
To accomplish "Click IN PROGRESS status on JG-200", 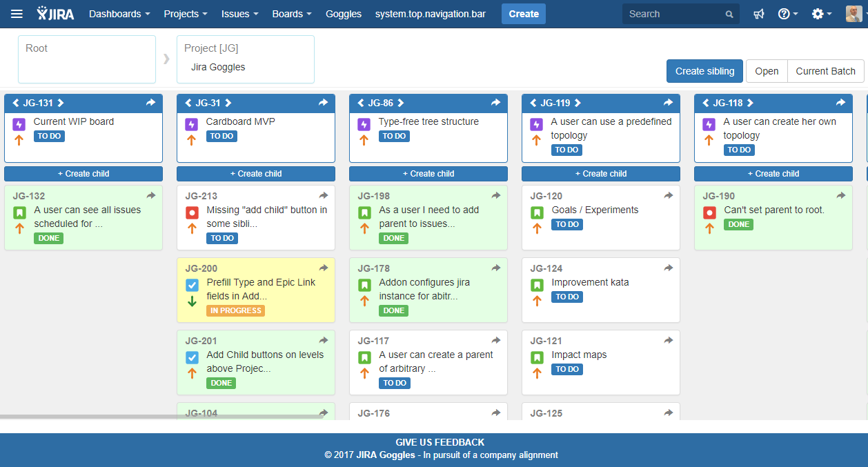I will [235, 310].
